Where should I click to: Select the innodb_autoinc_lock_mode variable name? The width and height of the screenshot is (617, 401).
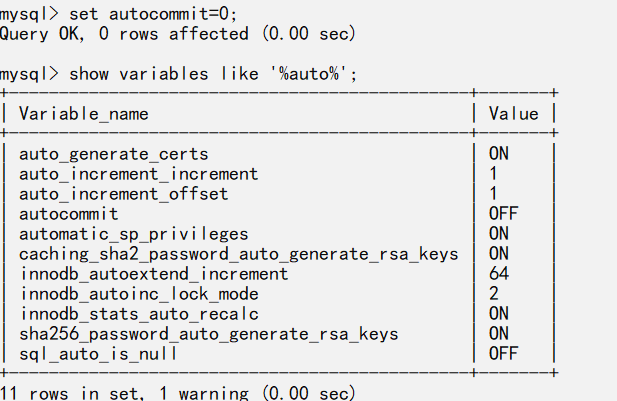pyautogui.click(x=138, y=294)
